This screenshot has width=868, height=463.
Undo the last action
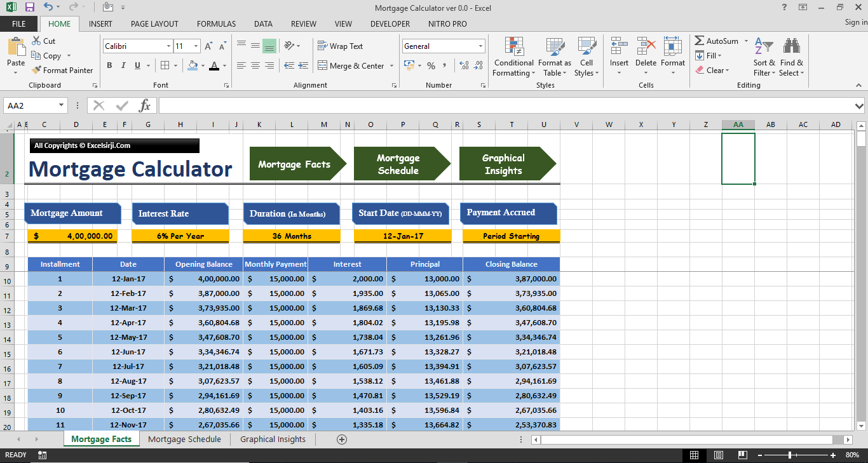(48, 8)
